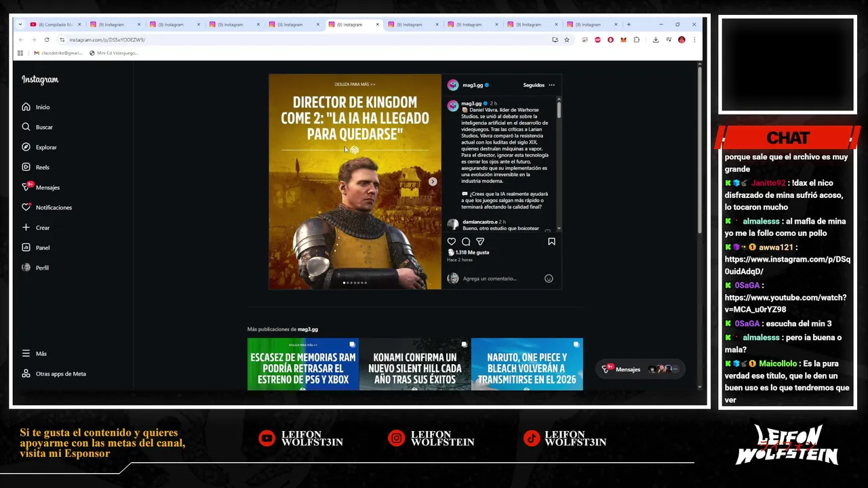
Task: Open the emoji picker in comment box
Action: pos(549,279)
